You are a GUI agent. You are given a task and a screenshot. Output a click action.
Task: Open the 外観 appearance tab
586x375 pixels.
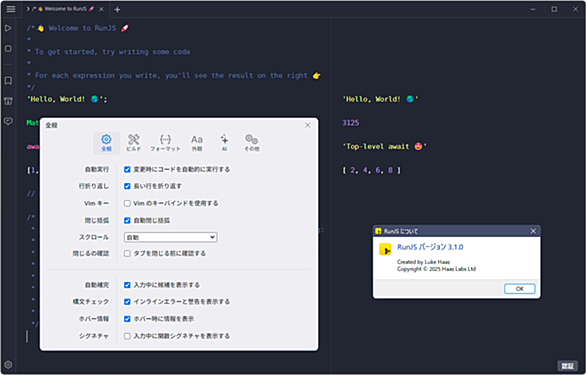point(197,143)
